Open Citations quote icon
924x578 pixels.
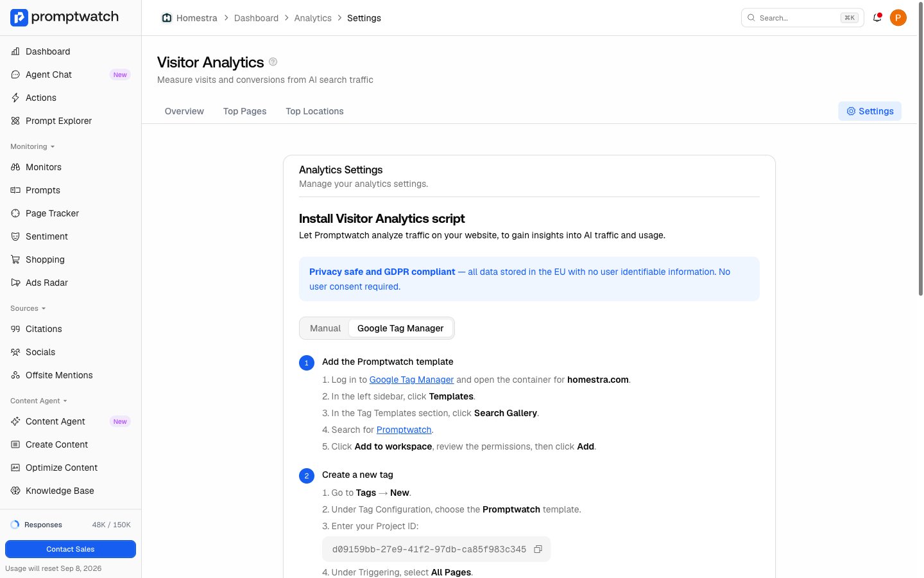[x=15, y=329]
